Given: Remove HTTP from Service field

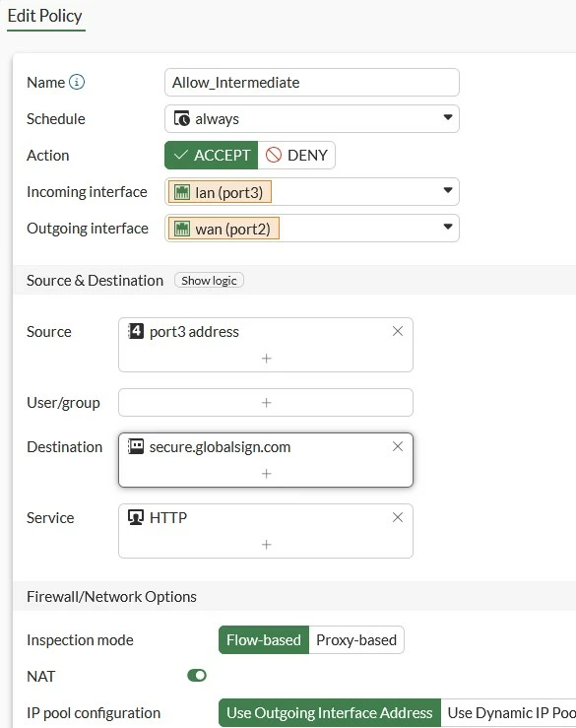Looking at the screenshot, I should 398,517.
